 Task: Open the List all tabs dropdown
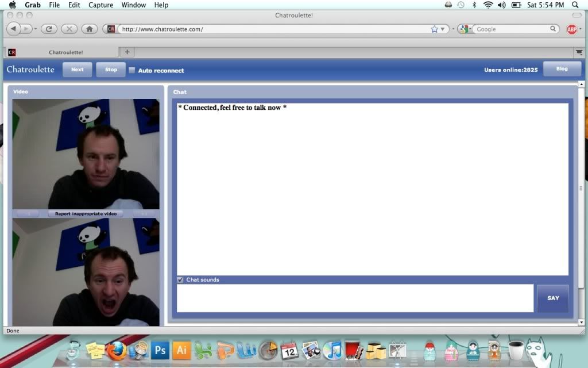[579, 52]
